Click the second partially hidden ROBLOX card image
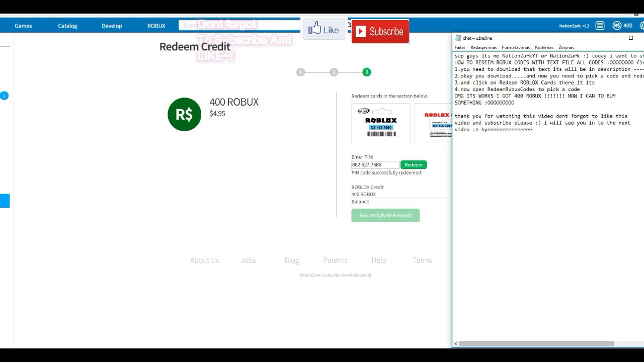This screenshot has width=644, height=362. click(x=433, y=124)
